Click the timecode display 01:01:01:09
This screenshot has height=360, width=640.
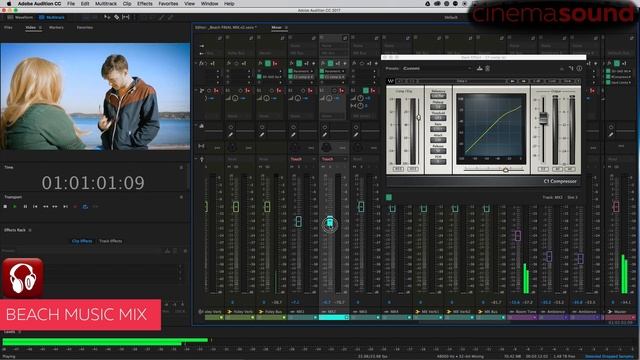coord(93,183)
